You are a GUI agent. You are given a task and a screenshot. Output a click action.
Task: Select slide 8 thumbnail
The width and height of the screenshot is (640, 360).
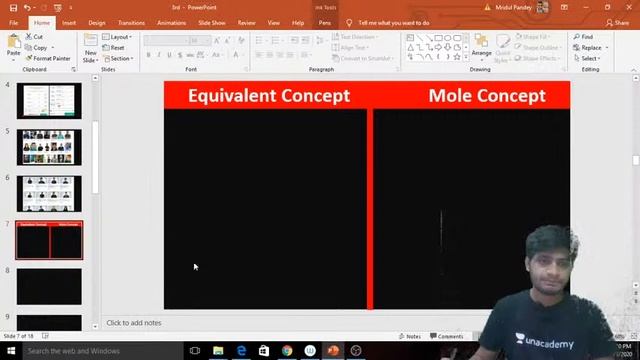49,287
